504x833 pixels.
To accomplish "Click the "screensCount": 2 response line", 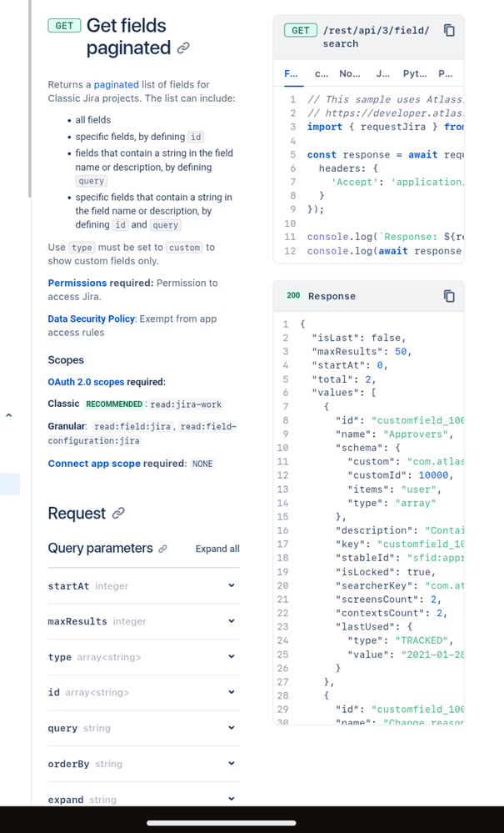I will tap(388, 600).
